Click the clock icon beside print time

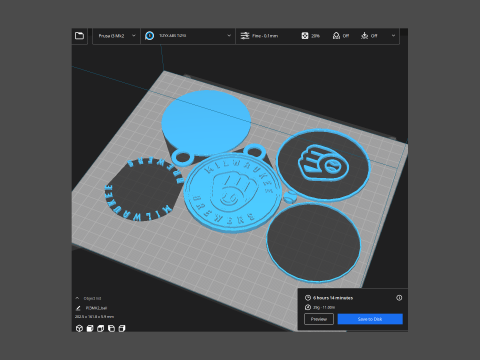pyautogui.click(x=308, y=298)
